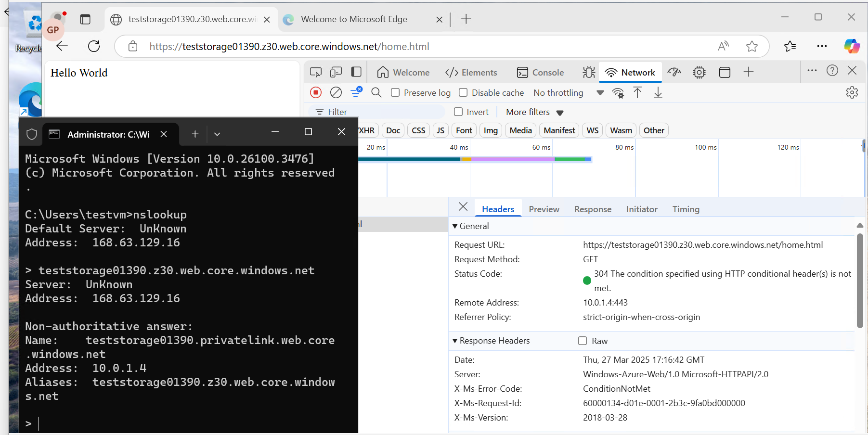Add more tools with plus icon
The image size is (868, 435).
coord(749,72)
